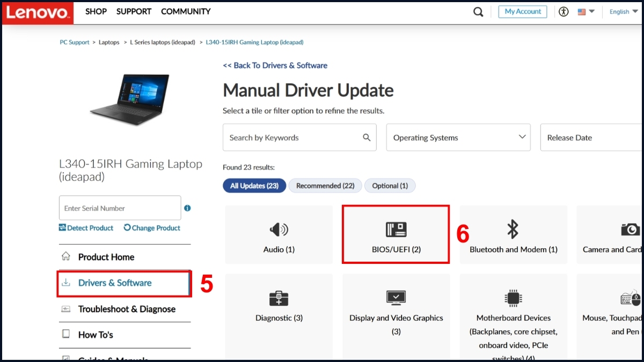
Task: Click the Search by Keywords field
Action: click(x=292, y=138)
